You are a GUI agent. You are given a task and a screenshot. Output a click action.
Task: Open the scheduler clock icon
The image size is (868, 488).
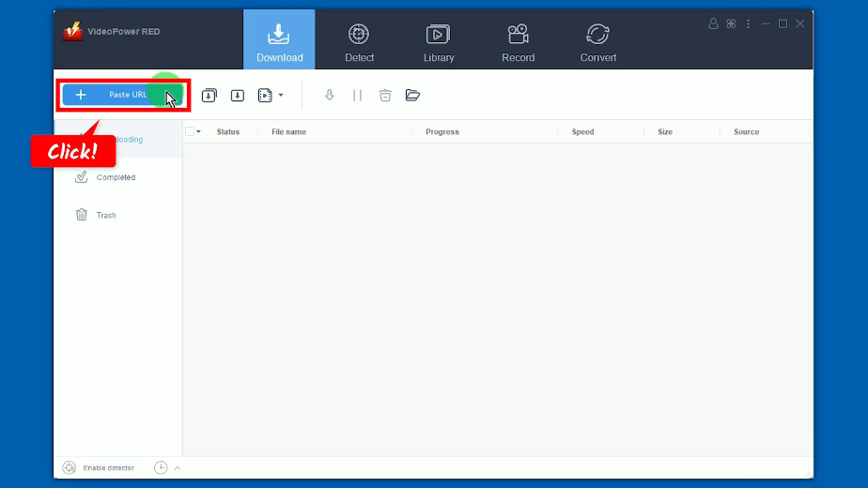click(x=161, y=467)
